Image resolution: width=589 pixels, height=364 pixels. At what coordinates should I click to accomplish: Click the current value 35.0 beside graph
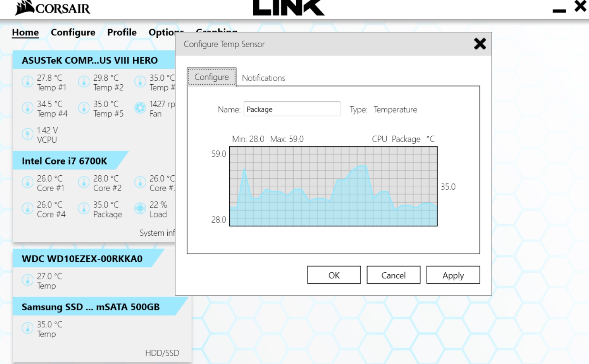(448, 186)
